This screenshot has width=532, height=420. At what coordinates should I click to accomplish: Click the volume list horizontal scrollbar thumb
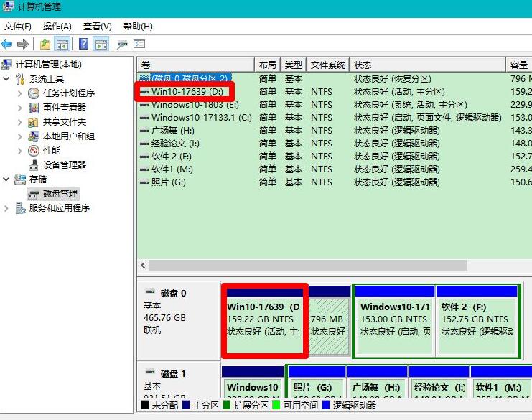(308, 266)
